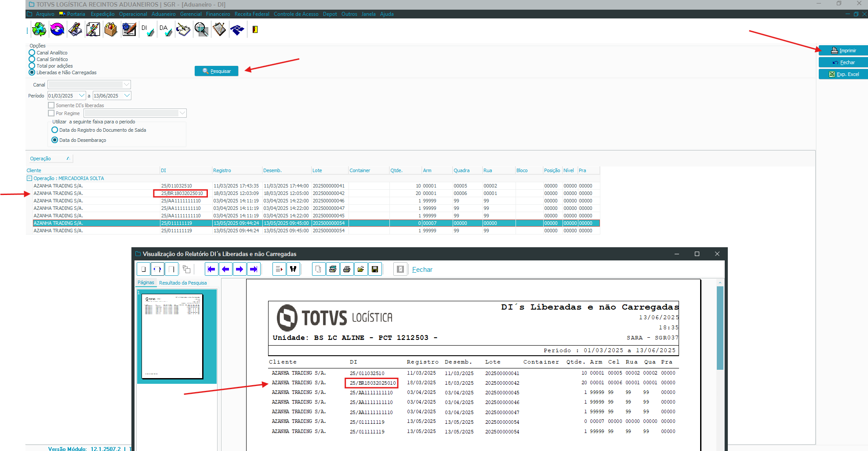The image size is (868, 451).
Task: Click the gear document with pen icon
Action: coord(129,29)
